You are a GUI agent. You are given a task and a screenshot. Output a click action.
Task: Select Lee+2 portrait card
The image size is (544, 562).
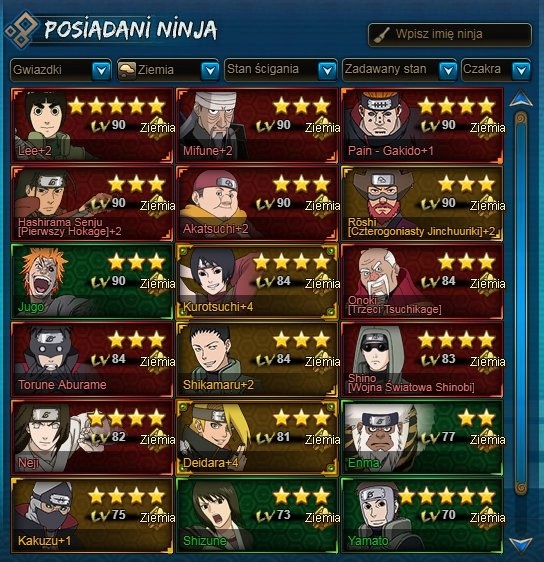92,125
